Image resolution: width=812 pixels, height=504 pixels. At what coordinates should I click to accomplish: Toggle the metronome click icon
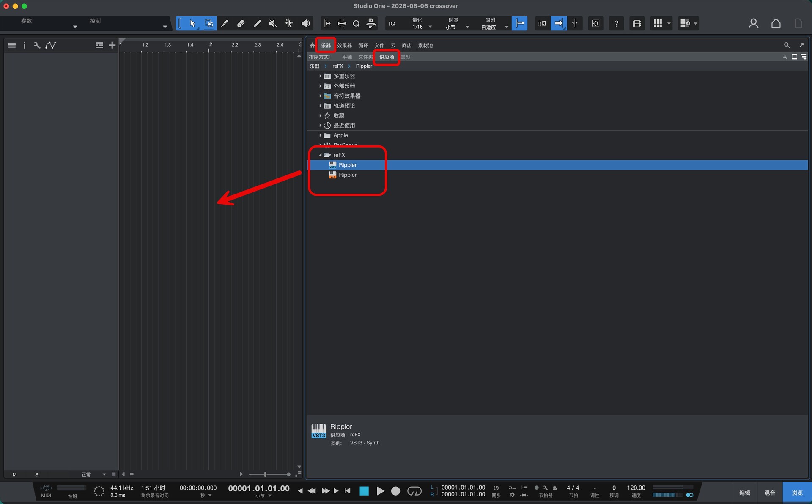[x=555, y=488]
